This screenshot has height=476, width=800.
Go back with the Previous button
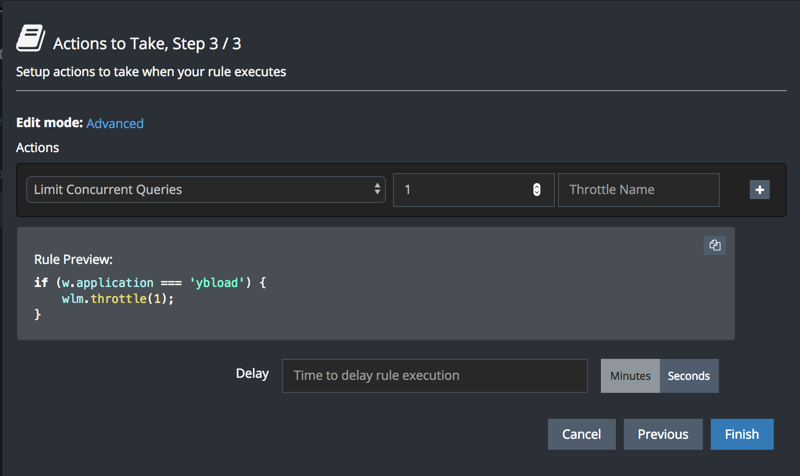tap(663, 434)
